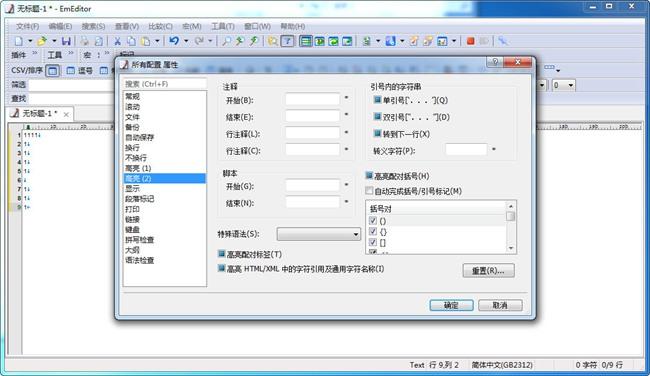Screen dimensions: 650x376
Task: Click the Find in Files icon
Action: click(x=273, y=41)
